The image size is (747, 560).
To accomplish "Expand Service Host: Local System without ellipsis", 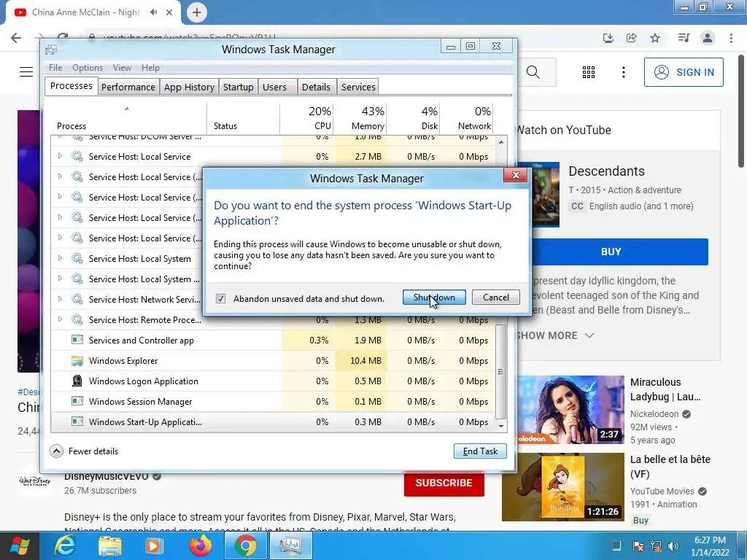I will tap(60, 257).
